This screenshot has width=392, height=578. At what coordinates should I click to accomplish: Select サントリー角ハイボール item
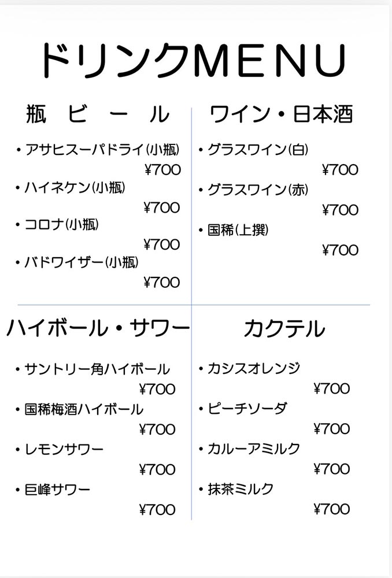pyautogui.click(x=97, y=369)
